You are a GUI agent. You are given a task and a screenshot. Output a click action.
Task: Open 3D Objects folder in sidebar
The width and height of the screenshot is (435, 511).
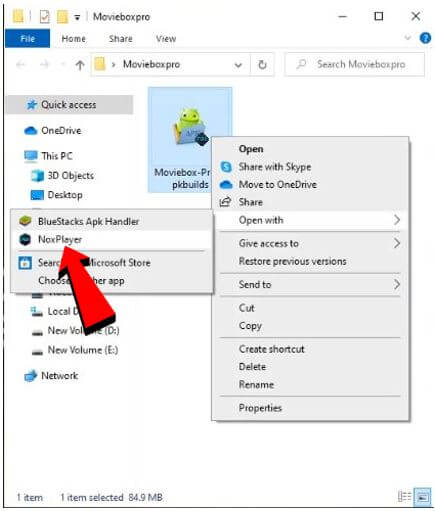pos(62,175)
